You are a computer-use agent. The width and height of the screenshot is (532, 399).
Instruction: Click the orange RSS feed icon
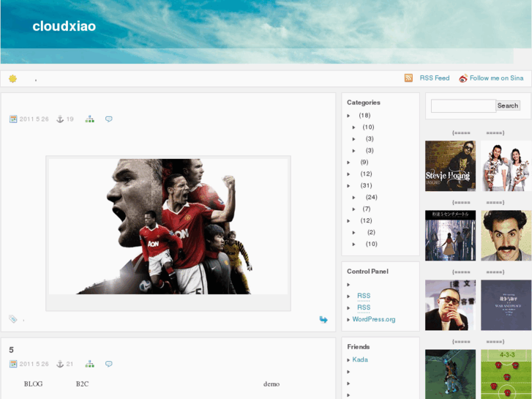pyautogui.click(x=408, y=78)
